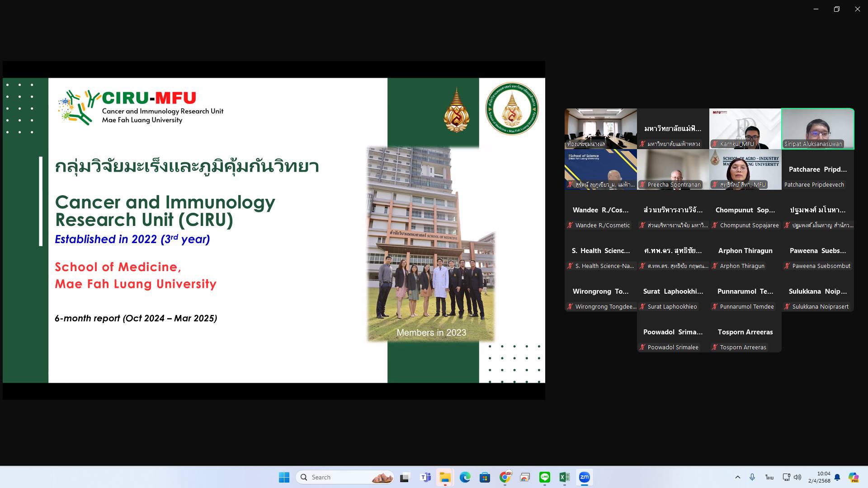The image size is (868, 488).
Task: Select Paweena Suebsombut's participant tile
Action: click(x=818, y=251)
